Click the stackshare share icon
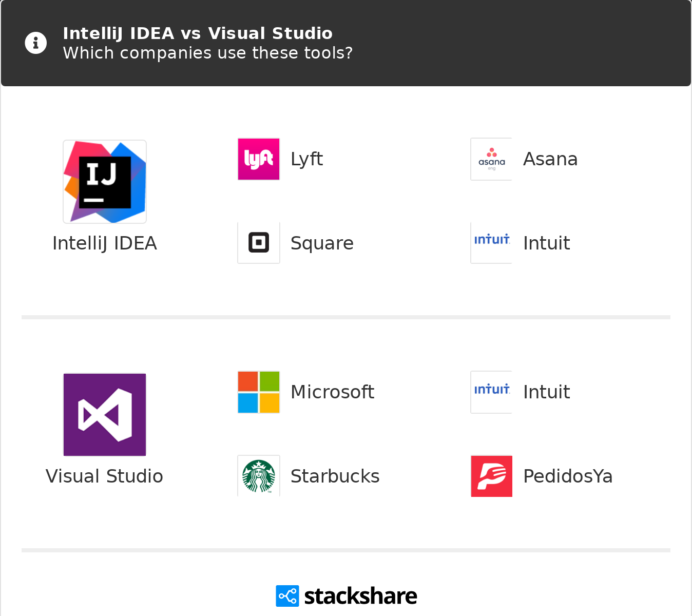The width and height of the screenshot is (692, 616). [287, 596]
